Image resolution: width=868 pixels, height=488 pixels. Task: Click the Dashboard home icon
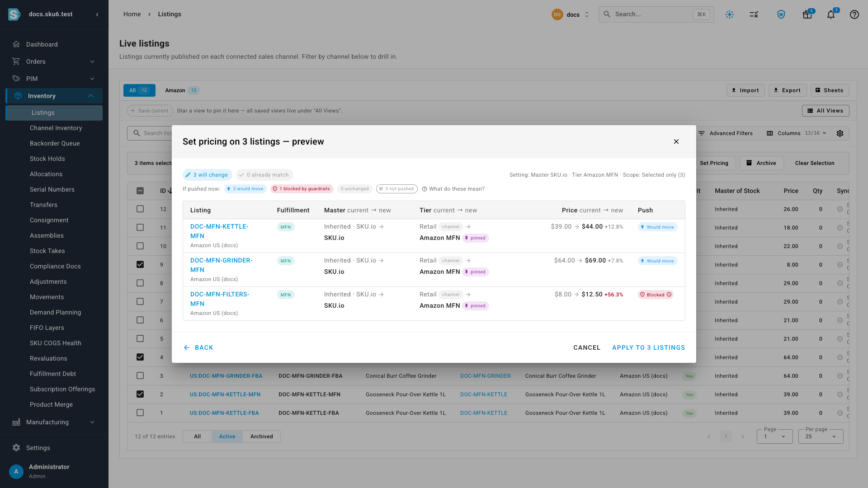[x=16, y=44]
